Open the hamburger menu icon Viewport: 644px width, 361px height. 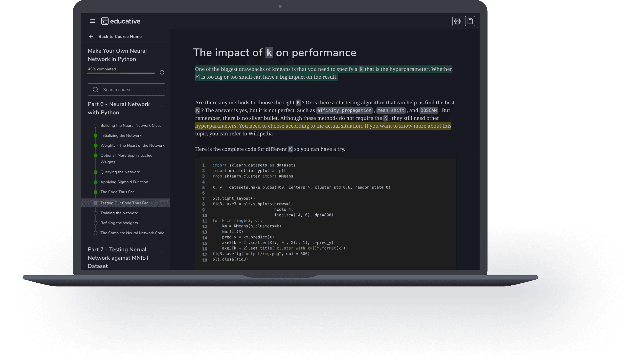point(92,21)
